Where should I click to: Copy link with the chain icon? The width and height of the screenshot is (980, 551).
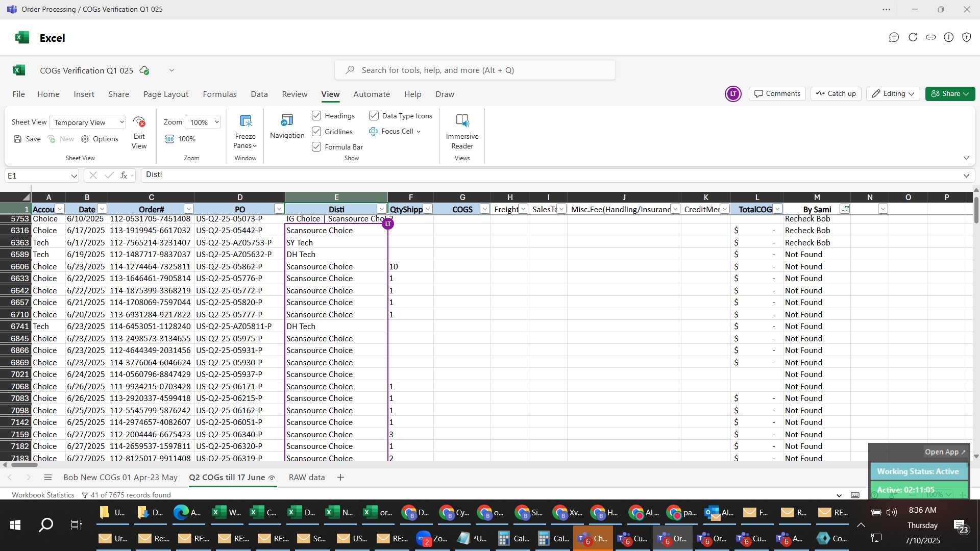click(930, 37)
